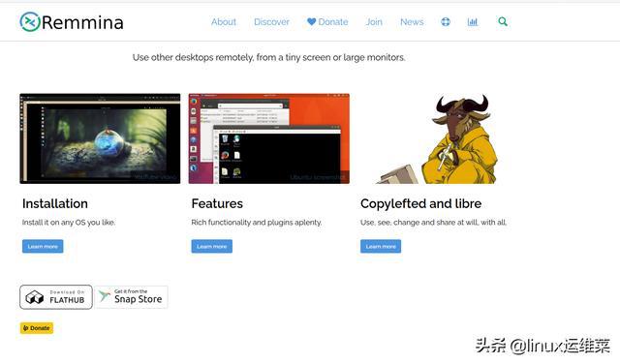Click the Features heading

point(217,203)
